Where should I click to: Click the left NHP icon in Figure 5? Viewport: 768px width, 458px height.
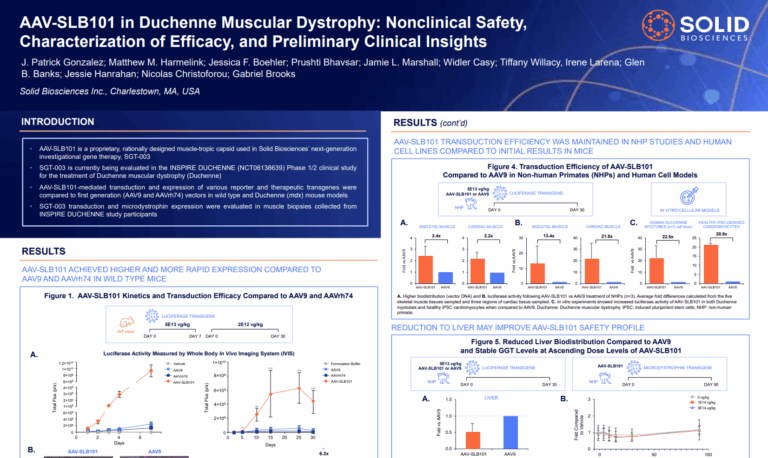[444, 381]
